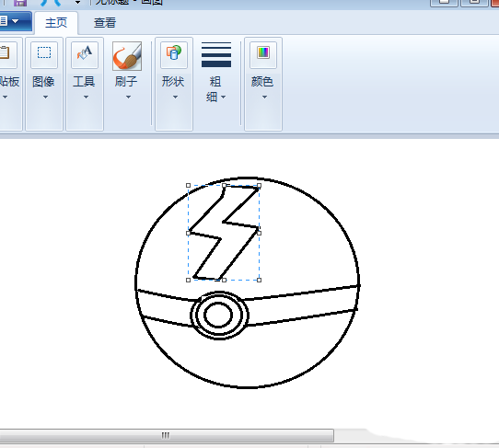
Task: Click the 工具 pencil and text icon
Action: pyautogui.click(x=85, y=53)
